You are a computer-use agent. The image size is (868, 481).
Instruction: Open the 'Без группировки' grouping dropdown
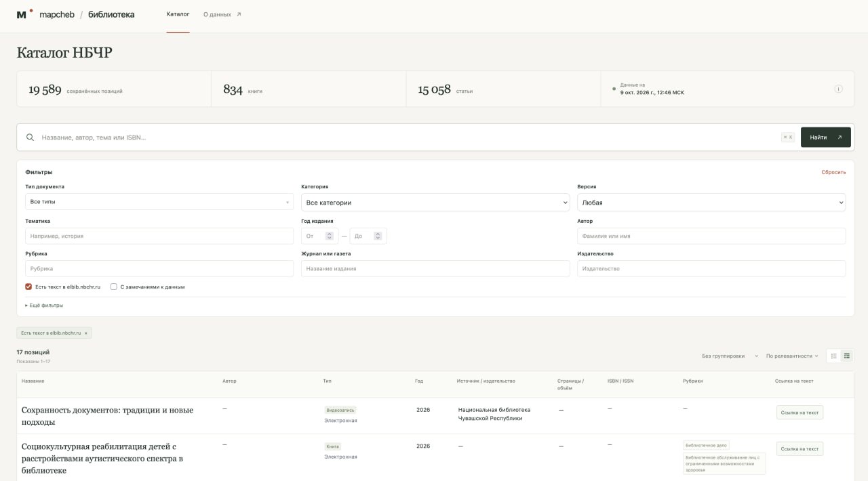click(x=730, y=356)
